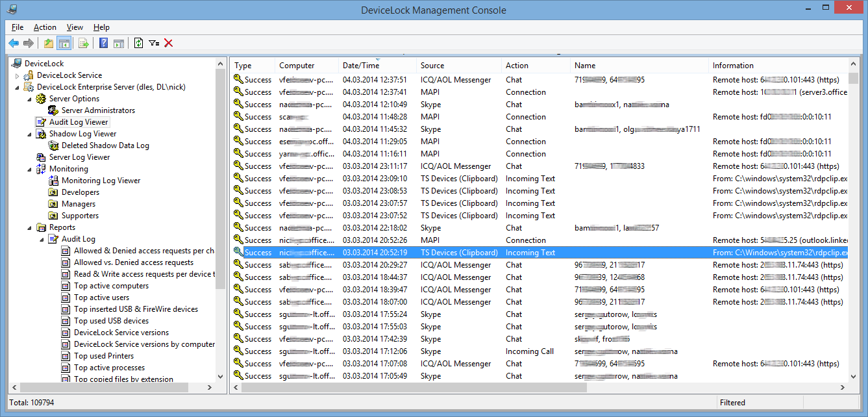This screenshot has width=868, height=417.
Task: Open Help via the blue question-mark icon
Action: (x=104, y=44)
